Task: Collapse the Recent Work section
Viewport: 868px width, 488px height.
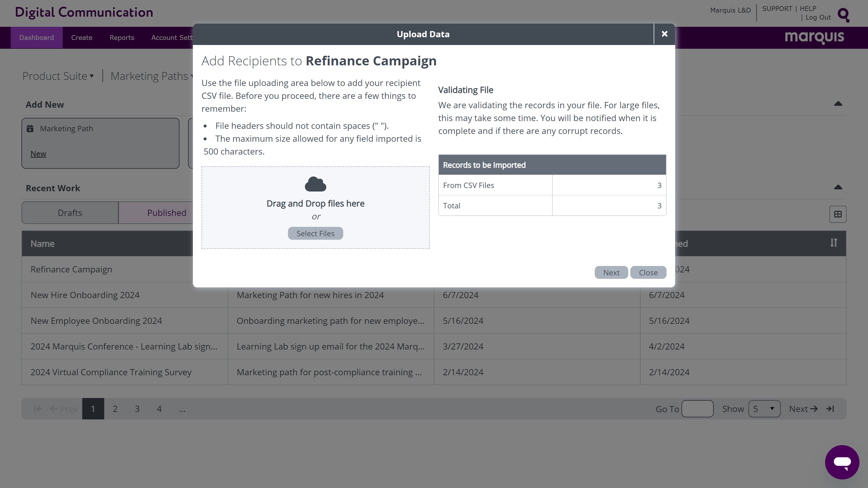Action: (x=838, y=187)
